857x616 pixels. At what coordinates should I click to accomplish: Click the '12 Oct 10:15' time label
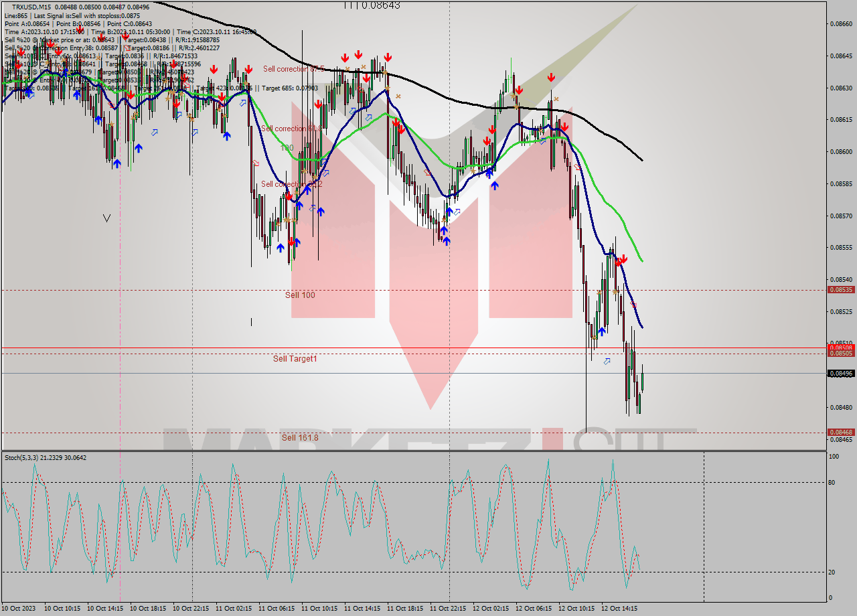pyautogui.click(x=576, y=609)
